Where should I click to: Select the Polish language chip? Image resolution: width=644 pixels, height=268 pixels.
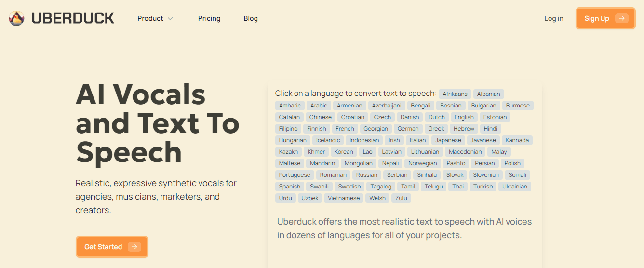click(x=513, y=163)
